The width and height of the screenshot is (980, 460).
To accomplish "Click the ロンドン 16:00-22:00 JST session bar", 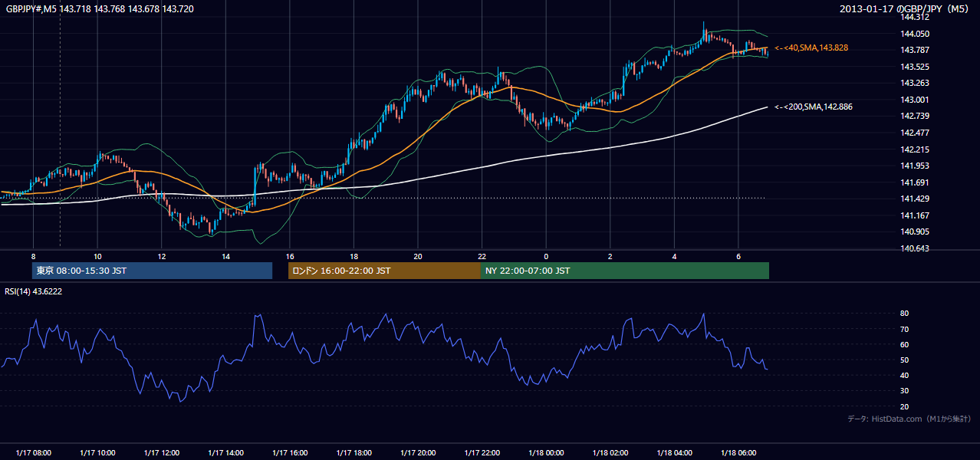I will click(x=384, y=271).
